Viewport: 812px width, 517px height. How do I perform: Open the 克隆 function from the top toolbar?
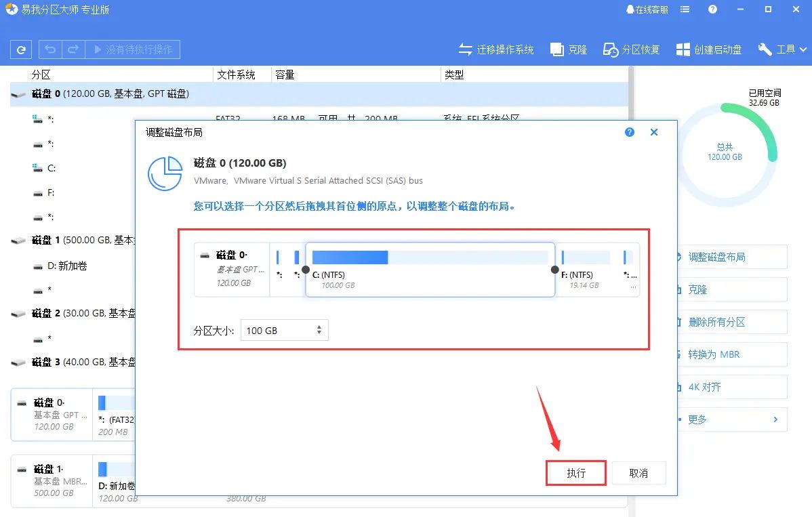coord(568,49)
